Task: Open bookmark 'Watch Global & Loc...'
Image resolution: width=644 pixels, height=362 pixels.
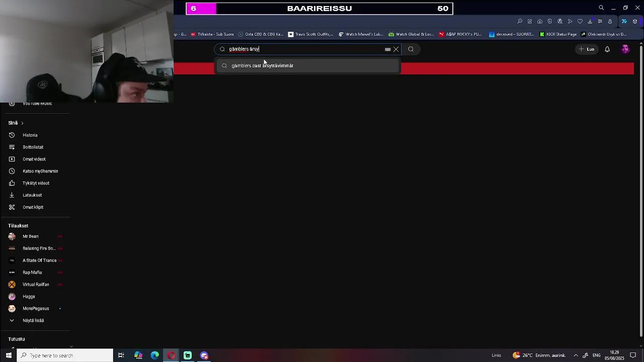Action: (x=411, y=34)
